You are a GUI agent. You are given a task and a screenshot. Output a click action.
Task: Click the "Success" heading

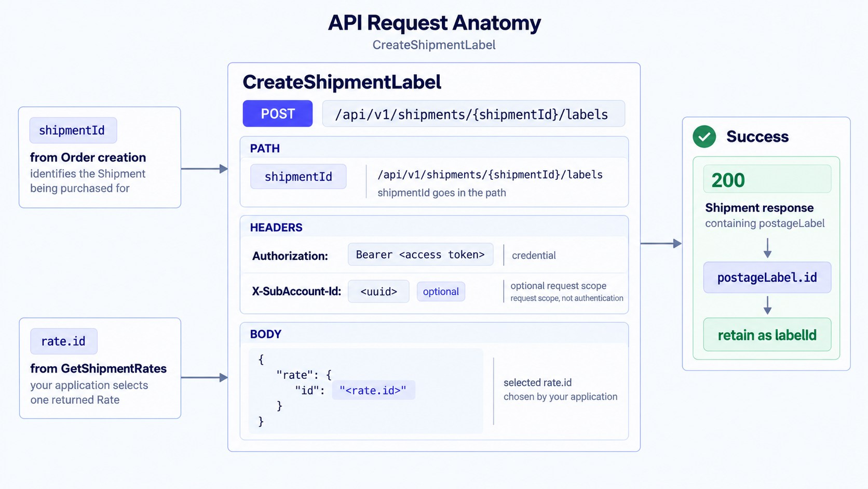757,137
